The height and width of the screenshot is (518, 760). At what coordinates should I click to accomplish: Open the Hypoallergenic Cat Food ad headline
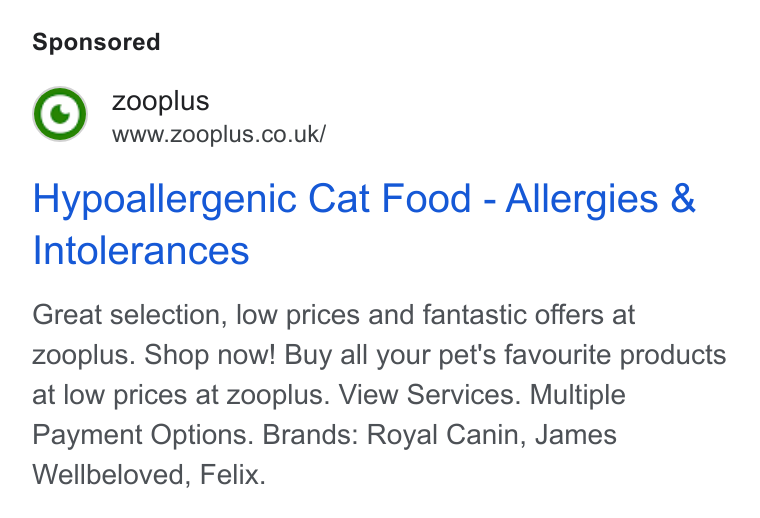tap(364, 224)
